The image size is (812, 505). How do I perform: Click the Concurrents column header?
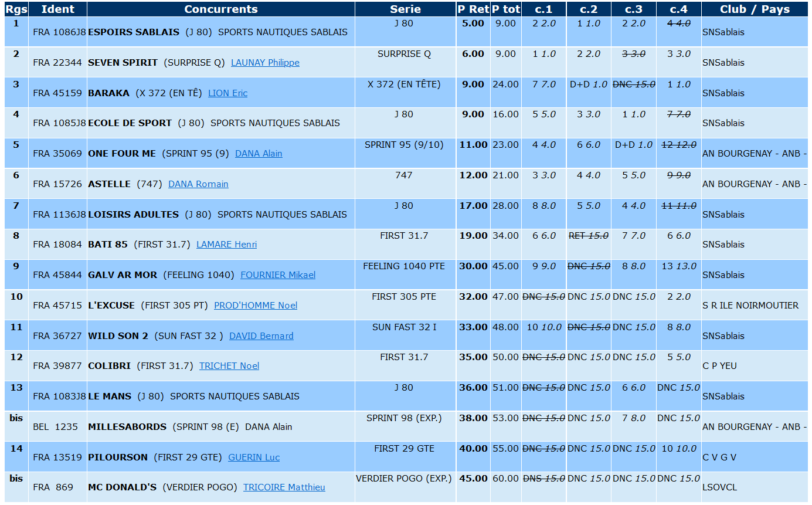(221, 9)
